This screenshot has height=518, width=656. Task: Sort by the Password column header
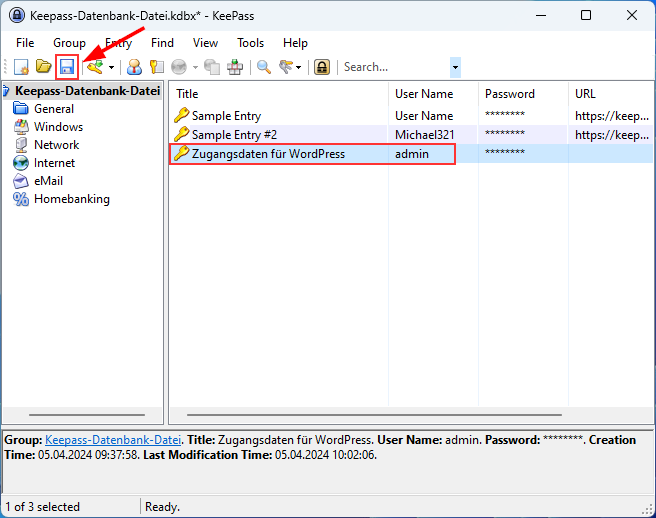[523, 94]
